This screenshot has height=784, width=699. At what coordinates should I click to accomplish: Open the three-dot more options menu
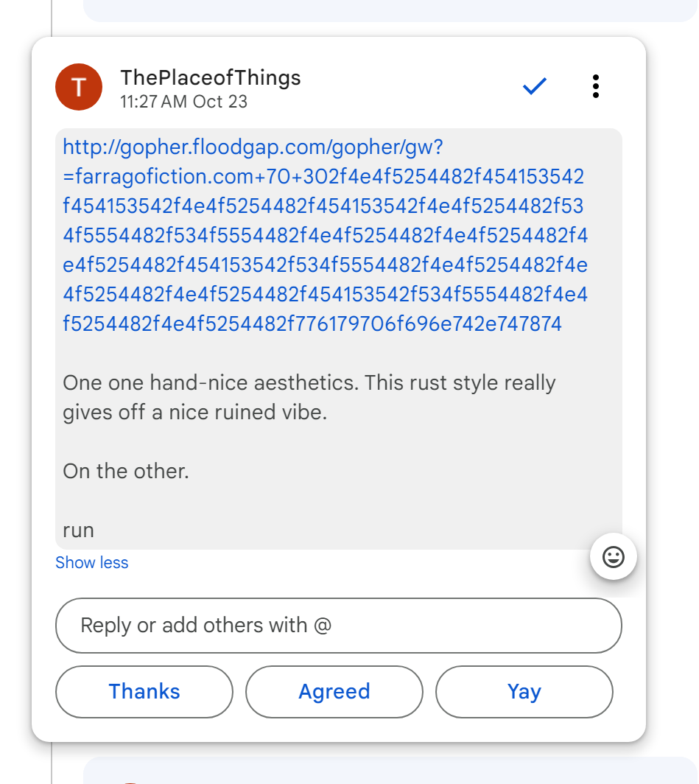click(x=595, y=87)
